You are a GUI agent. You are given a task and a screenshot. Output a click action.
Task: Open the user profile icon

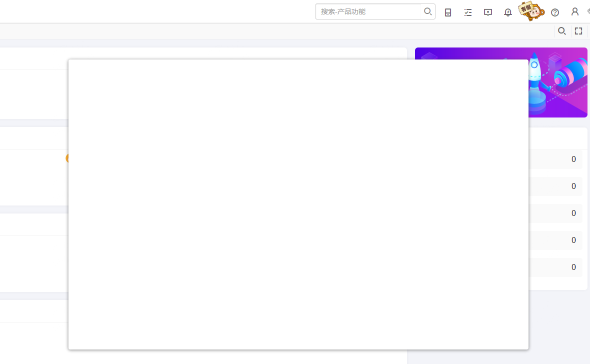[x=575, y=12]
